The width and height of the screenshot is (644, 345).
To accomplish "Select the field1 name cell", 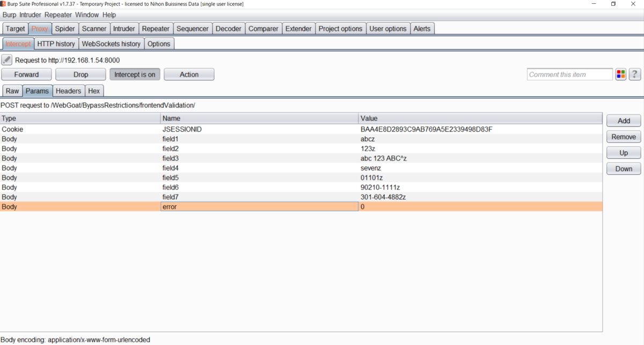I will tap(260, 139).
